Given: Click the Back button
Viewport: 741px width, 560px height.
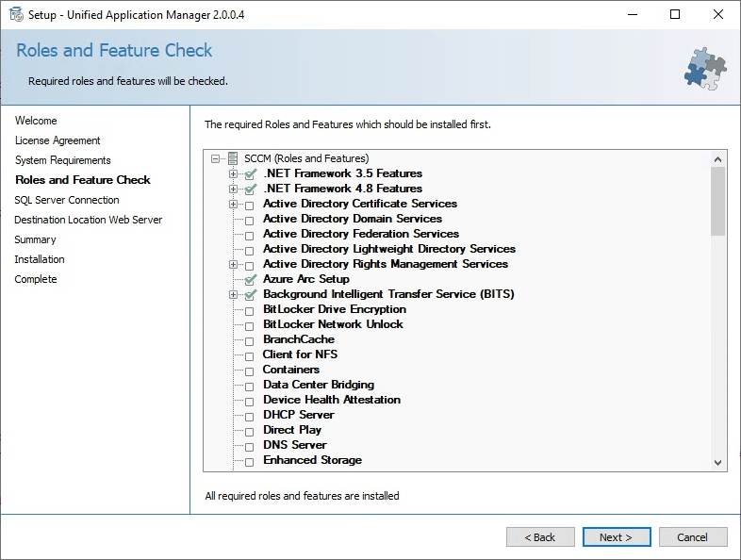Looking at the screenshot, I should pos(540,537).
